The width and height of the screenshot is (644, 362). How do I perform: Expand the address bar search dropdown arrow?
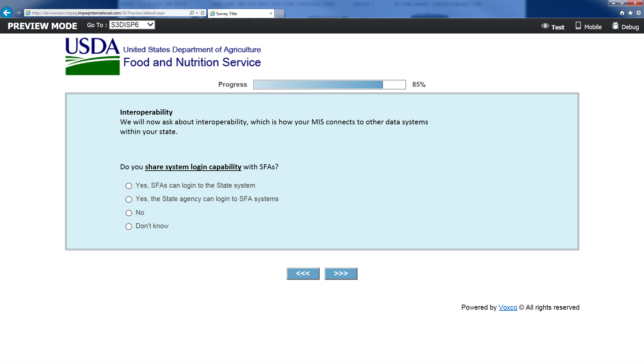click(197, 13)
